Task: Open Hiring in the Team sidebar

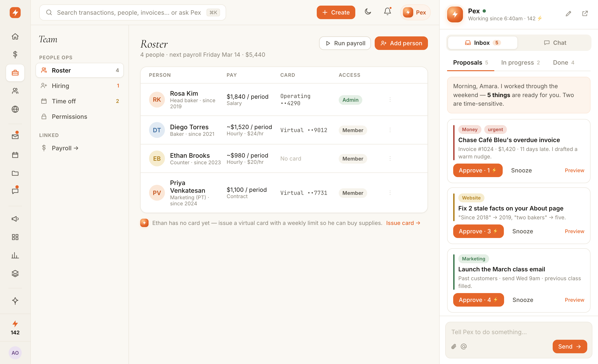Action: [x=80, y=86]
